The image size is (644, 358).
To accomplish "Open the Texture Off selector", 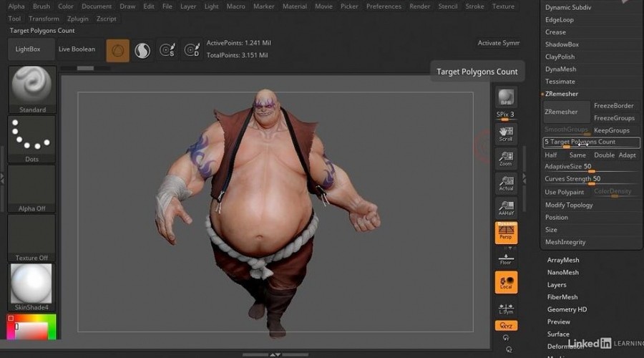I will coord(31,238).
